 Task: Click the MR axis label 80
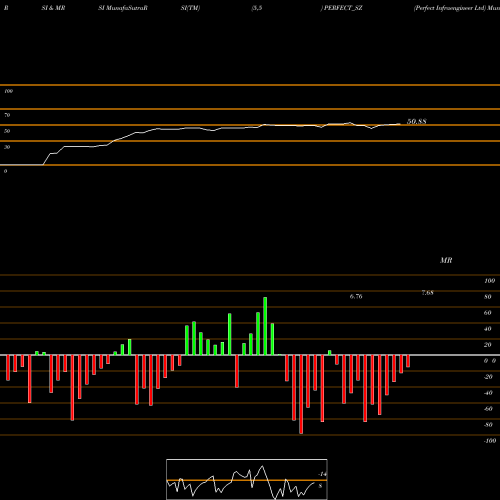[x=488, y=297]
